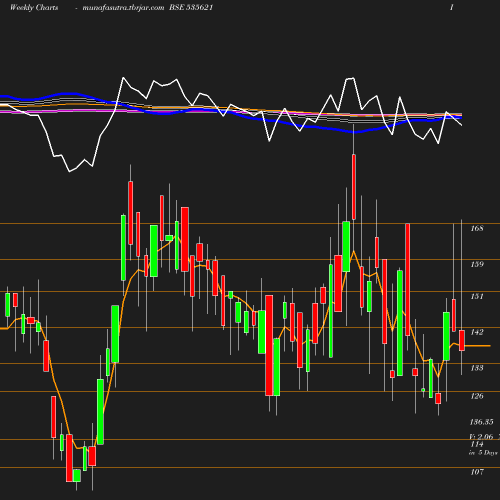
Task: Click the 133 price level label
Action: click(x=477, y=368)
